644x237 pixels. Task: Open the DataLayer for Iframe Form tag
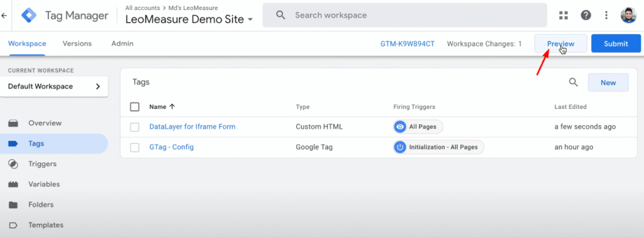coord(192,127)
